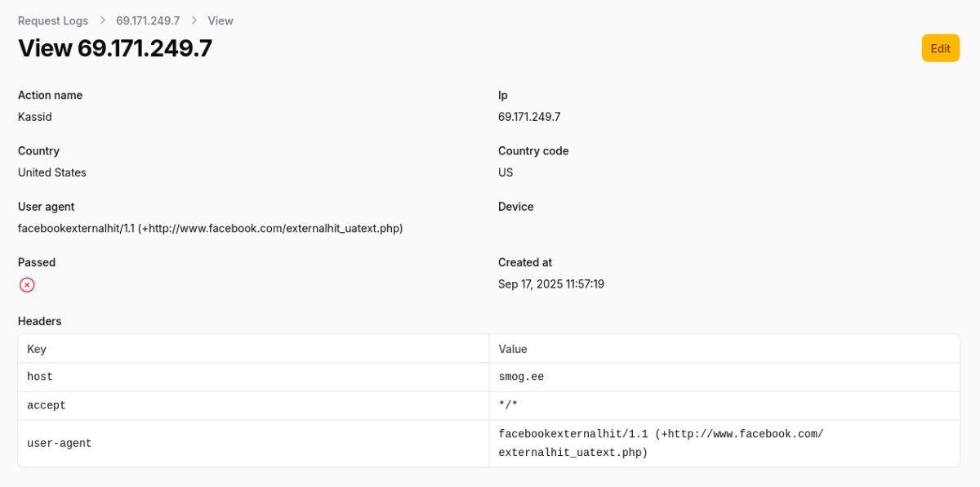This screenshot has height=487, width=980.
Task: Click the smog.ee host value
Action: point(521,377)
